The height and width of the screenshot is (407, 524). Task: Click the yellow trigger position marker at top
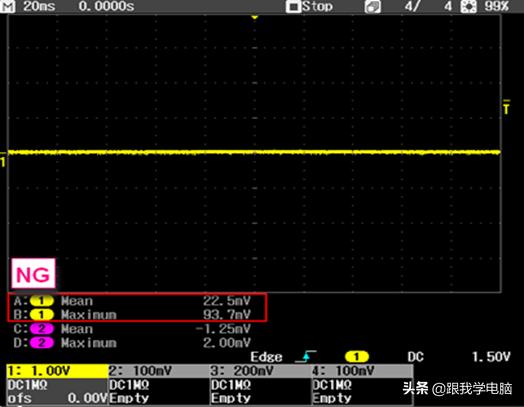point(255,17)
